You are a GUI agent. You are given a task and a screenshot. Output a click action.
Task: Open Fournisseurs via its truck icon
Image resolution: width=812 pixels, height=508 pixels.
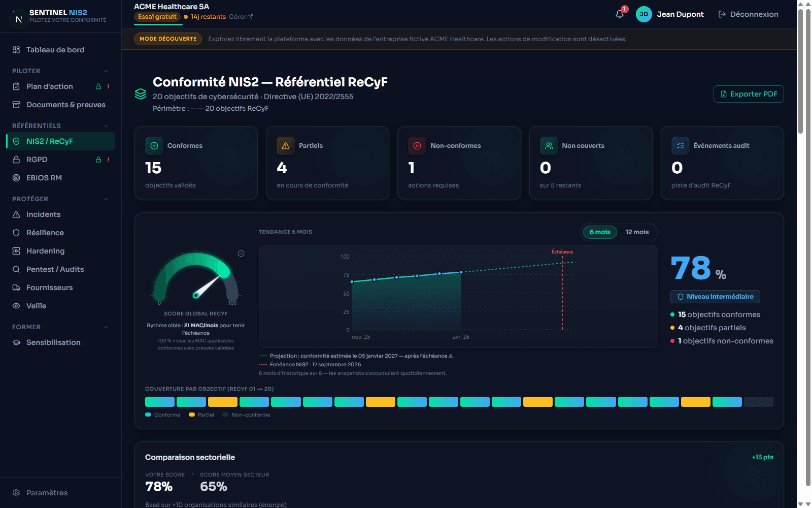tap(16, 288)
